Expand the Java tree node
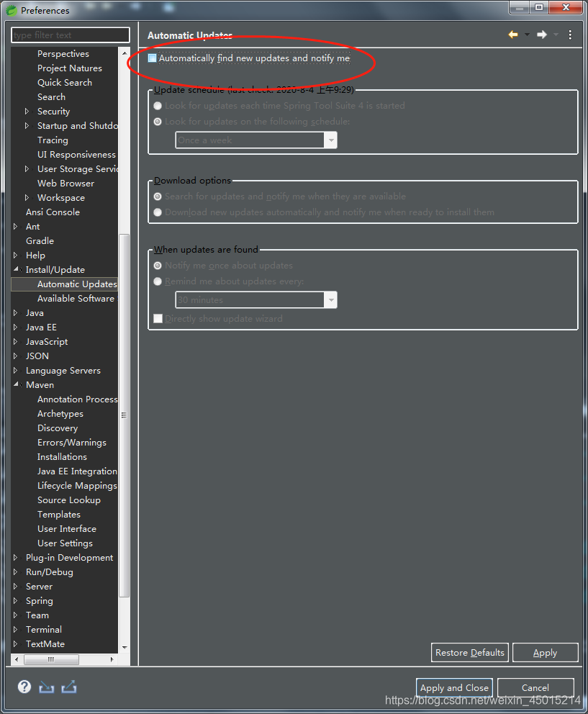 [16, 313]
